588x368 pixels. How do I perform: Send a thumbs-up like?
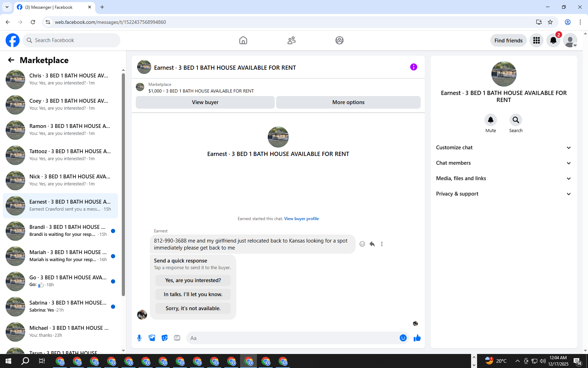417,338
